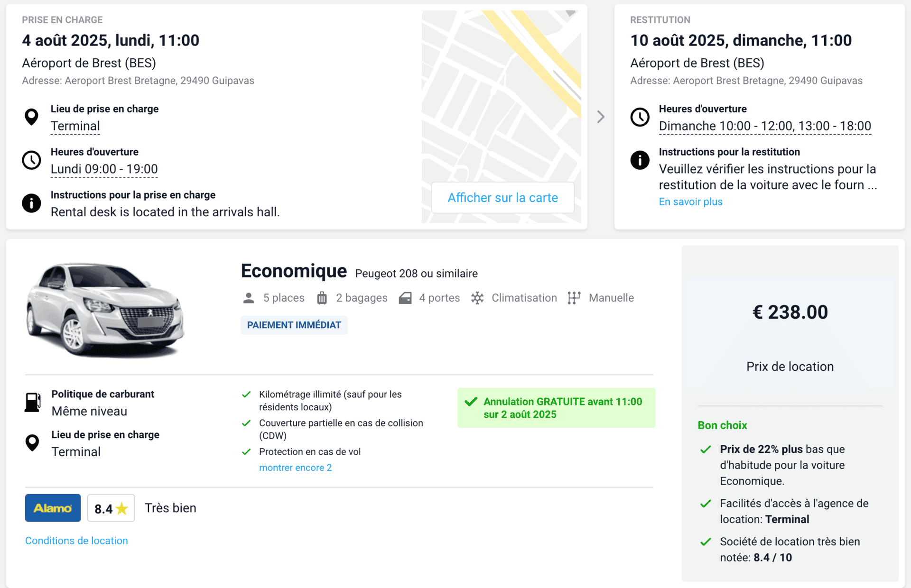911x588 pixels.
Task: Click the pickup location pin icon near Terminal
Action: [31, 117]
